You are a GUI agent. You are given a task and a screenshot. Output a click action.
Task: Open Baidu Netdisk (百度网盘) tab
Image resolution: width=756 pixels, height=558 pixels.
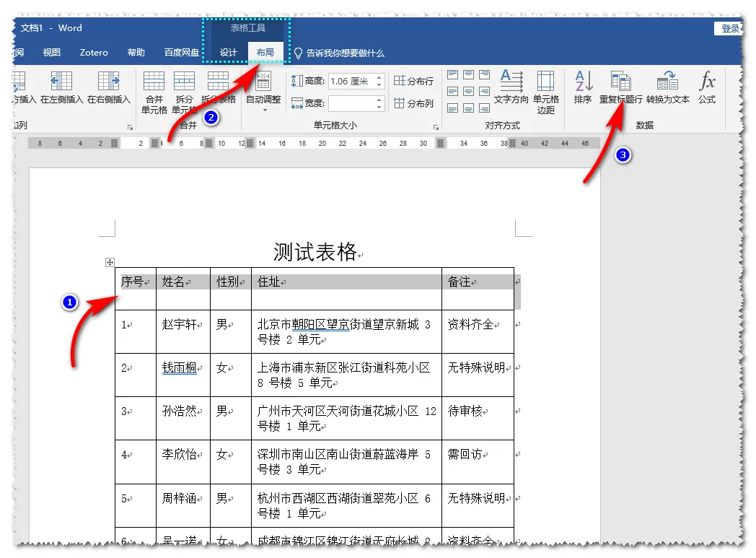coord(181,53)
